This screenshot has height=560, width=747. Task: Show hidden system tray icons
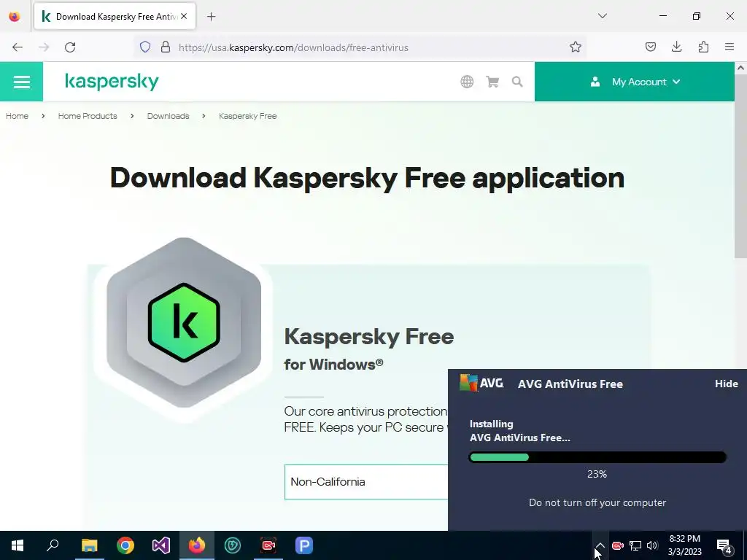click(x=600, y=545)
